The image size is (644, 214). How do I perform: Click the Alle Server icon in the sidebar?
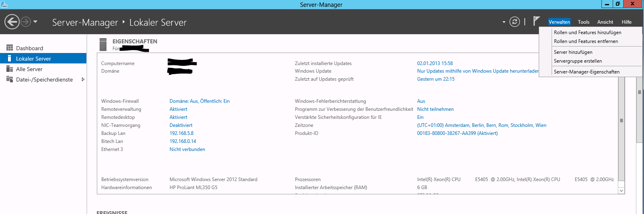(x=10, y=69)
